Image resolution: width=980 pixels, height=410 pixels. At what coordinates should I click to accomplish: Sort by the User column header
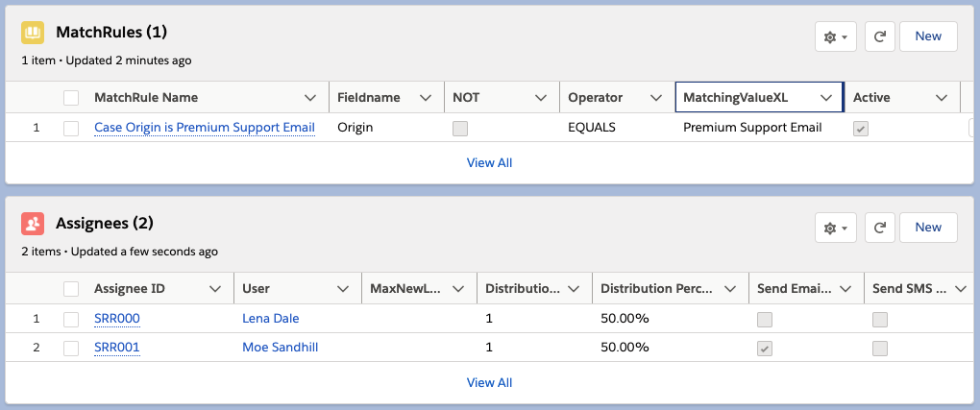point(256,289)
